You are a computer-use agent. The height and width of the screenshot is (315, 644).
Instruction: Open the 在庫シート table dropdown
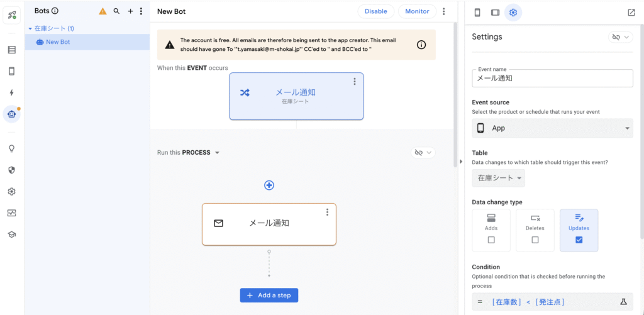(x=499, y=178)
